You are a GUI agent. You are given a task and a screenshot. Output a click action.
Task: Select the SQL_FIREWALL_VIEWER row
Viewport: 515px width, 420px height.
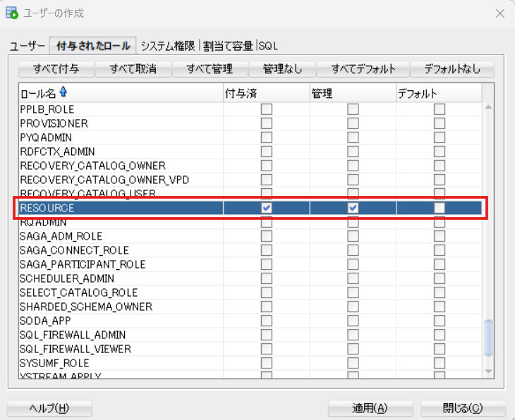point(250,349)
